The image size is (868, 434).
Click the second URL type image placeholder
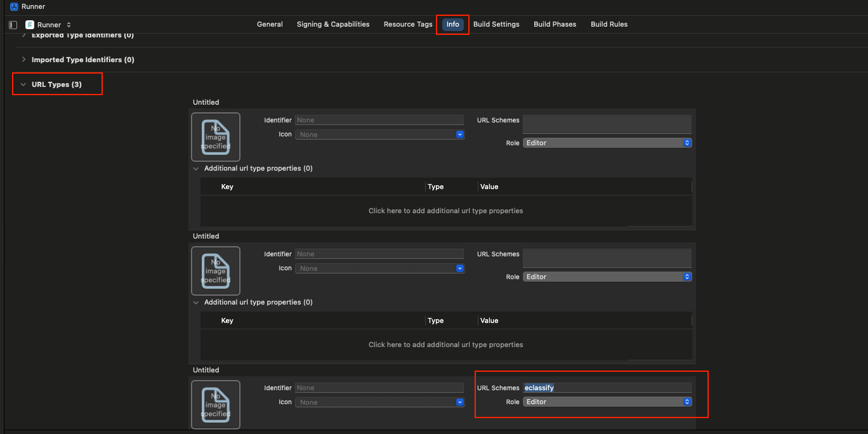(x=216, y=271)
